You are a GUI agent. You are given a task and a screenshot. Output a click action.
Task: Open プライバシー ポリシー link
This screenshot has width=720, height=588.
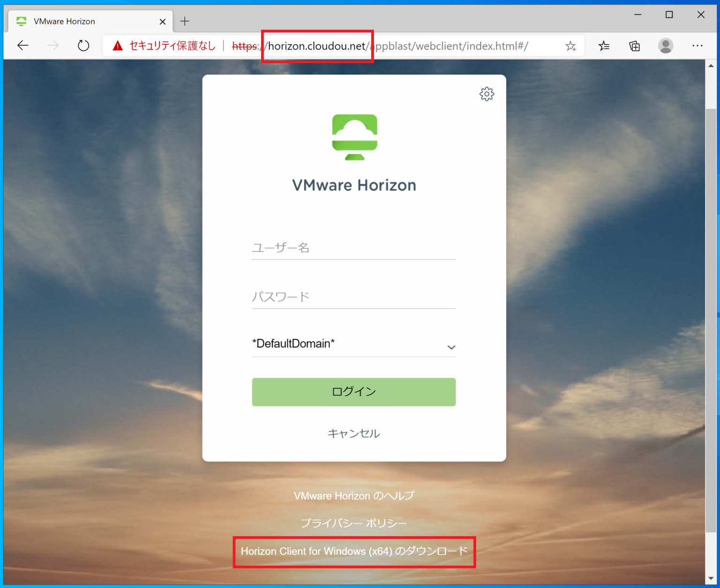354,523
